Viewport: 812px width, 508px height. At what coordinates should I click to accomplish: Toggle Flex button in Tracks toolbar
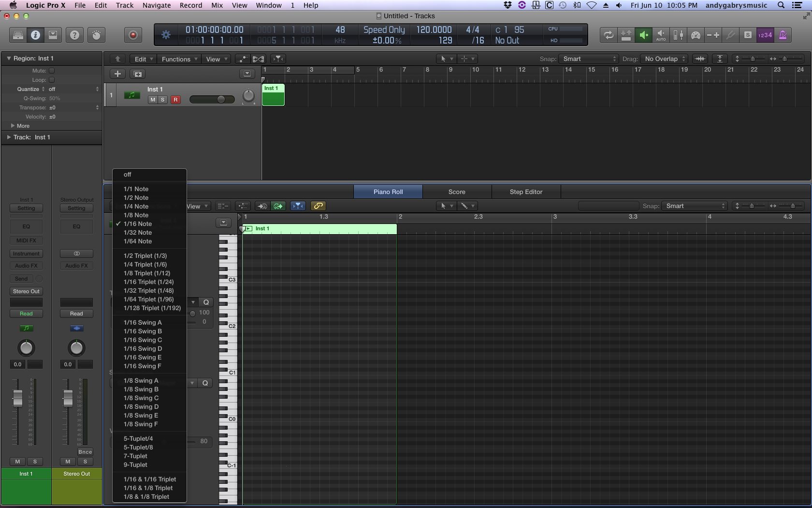coord(259,59)
